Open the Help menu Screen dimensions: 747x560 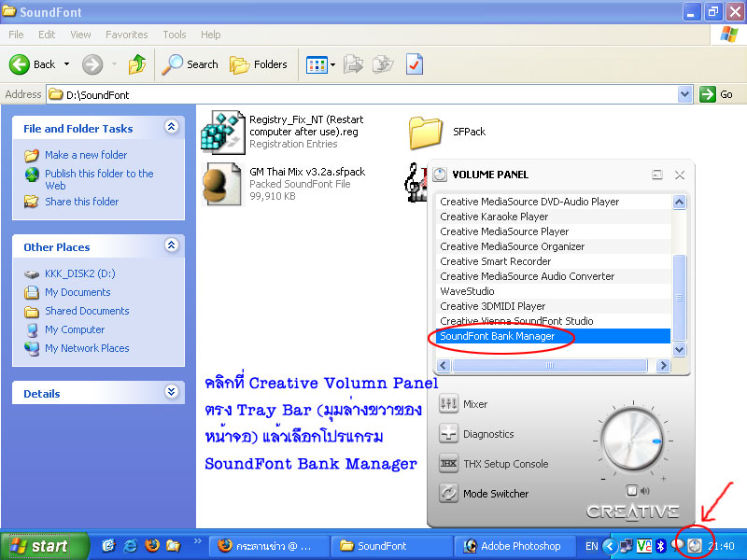[x=211, y=35]
